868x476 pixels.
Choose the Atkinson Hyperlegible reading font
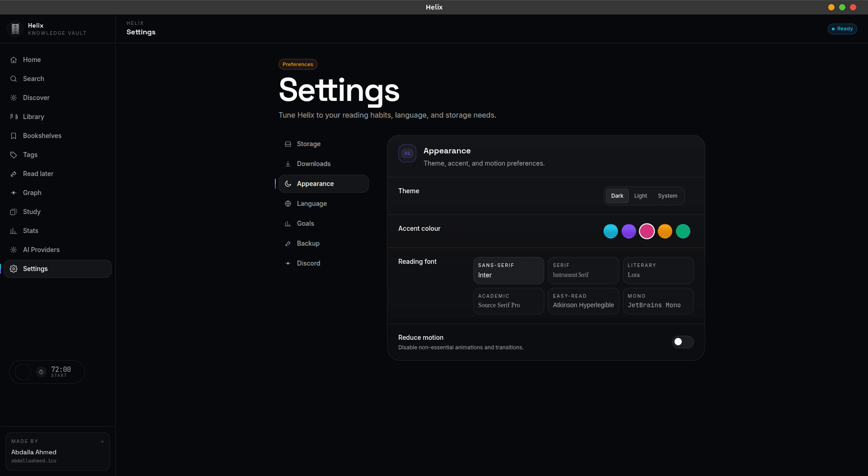(584, 301)
